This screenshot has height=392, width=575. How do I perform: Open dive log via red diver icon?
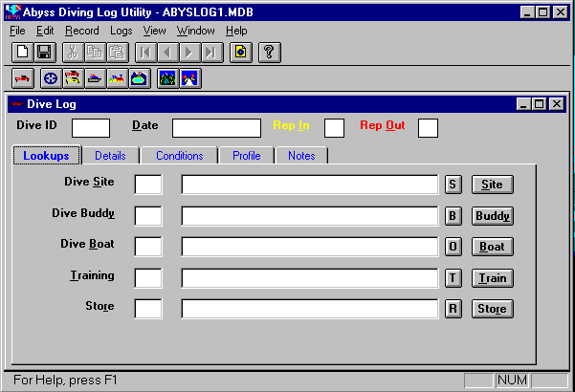[x=23, y=78]
